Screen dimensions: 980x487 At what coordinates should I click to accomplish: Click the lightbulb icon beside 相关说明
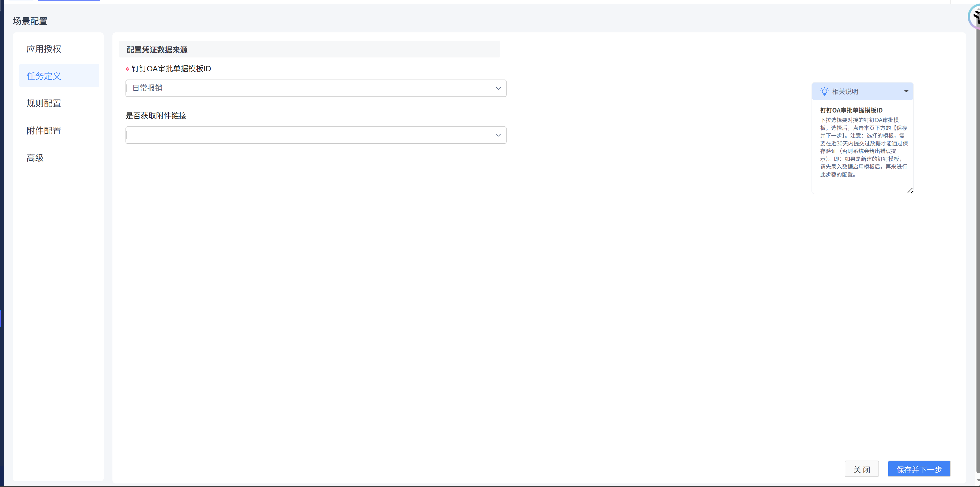(824, 92)
